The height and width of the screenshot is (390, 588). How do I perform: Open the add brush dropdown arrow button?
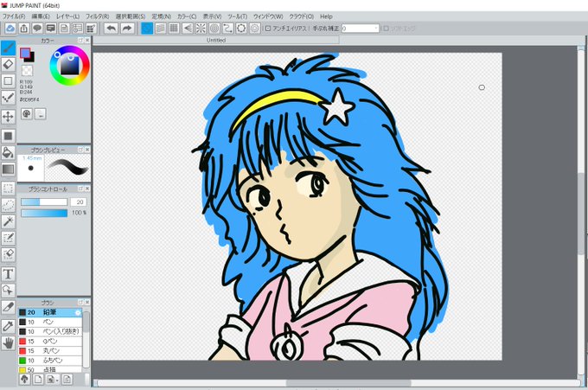point(52,379)
